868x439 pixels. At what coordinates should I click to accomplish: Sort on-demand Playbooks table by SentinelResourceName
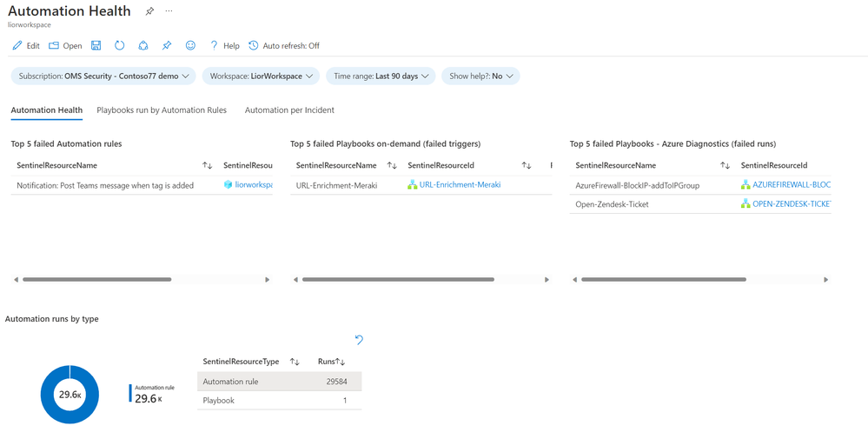point(391,165)
